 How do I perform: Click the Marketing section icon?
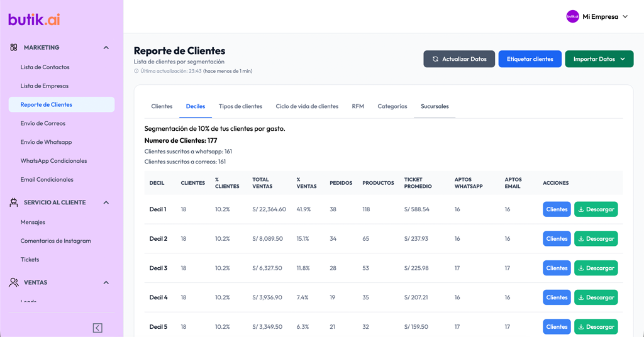click(x=14, y=47)
